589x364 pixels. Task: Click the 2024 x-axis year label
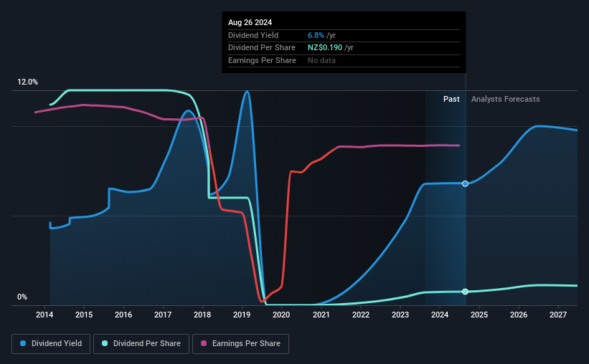[440, 315]
